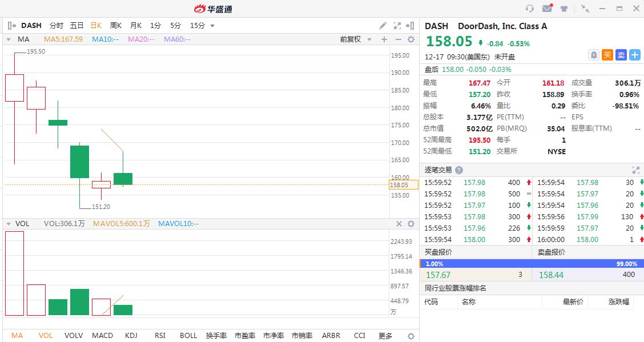
Task: Collapse the MA indicator triangle
Action: (9, 39)
